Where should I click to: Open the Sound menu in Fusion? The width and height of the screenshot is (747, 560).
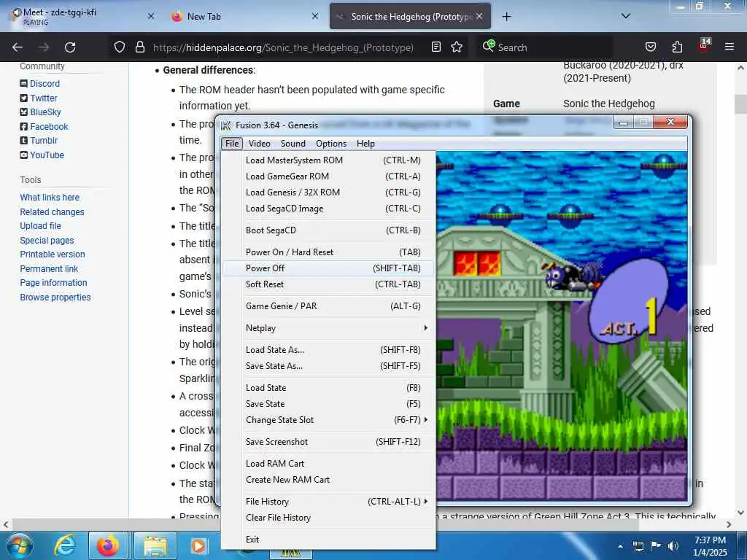pyautogui.click(x=293, y=144)
